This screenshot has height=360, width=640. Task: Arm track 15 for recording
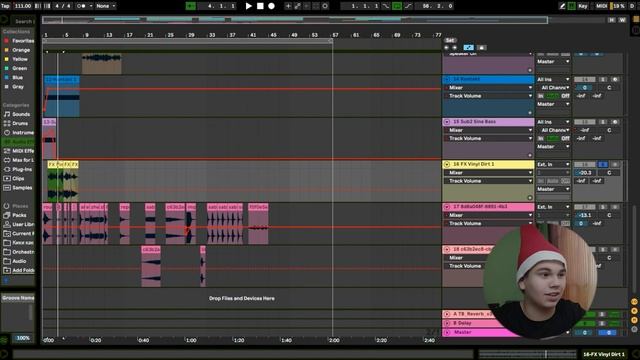(x=615, y=122)
